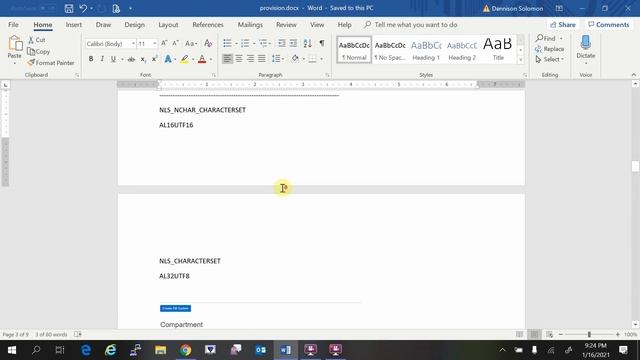The width and height of the screenshot is (640, 360).
Task: Open Chrome from the taskbar
Action: point(186,350)
